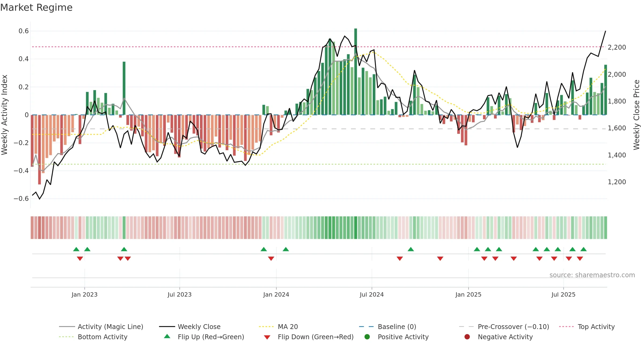
Task: Click the final green cell of the heat strip
Action: [606, 228]
